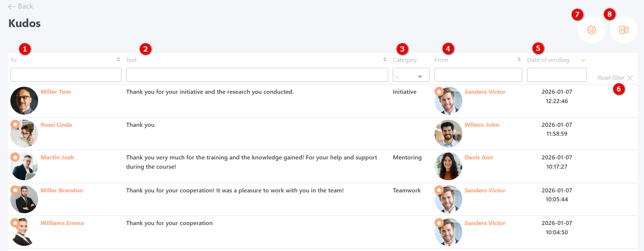
Task: Open the Category filter dropdown
Action: point(411,75)
